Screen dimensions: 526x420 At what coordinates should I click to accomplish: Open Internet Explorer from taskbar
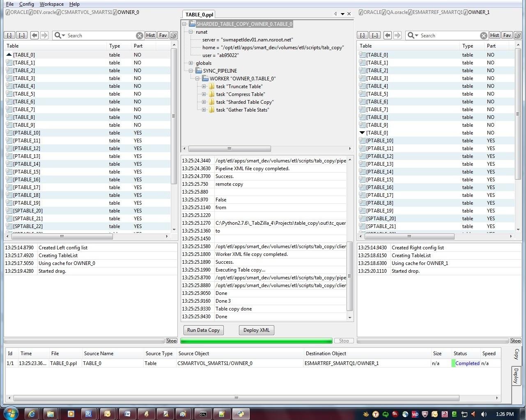pos(31,414)
